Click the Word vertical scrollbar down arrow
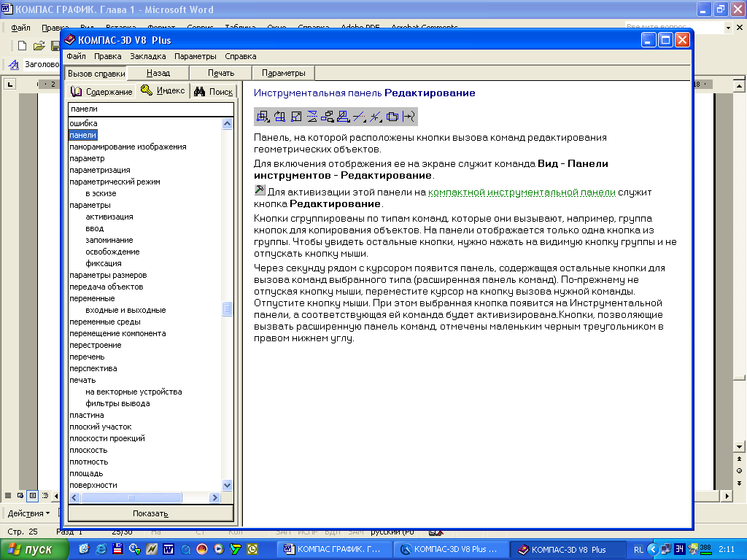The image size is (747, 560). click(739, 447)
